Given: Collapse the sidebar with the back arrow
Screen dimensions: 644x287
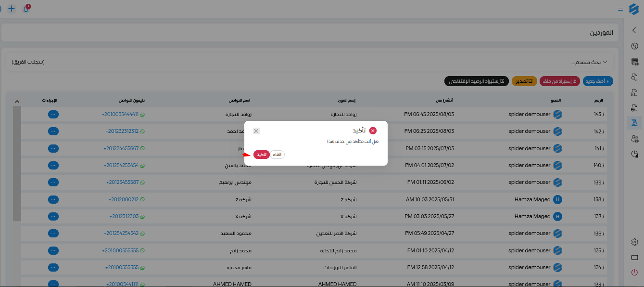Looking at the screenshot, I should (634, 30).
